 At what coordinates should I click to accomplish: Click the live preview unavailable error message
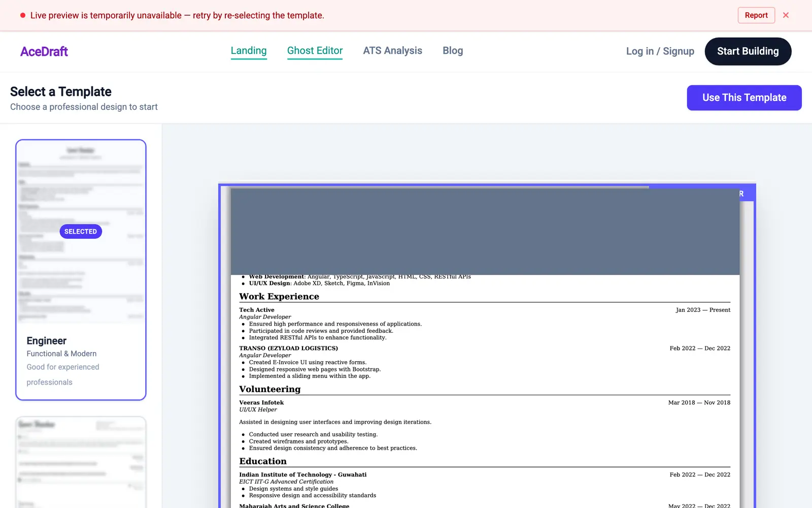click(x=177, y=15)
